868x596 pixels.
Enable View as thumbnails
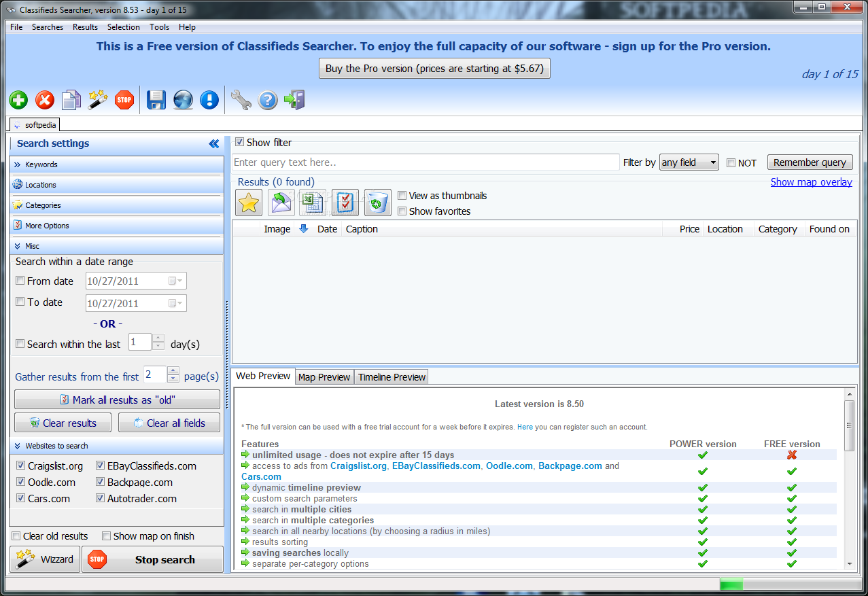pyautogui.click(x=402, y=196)
